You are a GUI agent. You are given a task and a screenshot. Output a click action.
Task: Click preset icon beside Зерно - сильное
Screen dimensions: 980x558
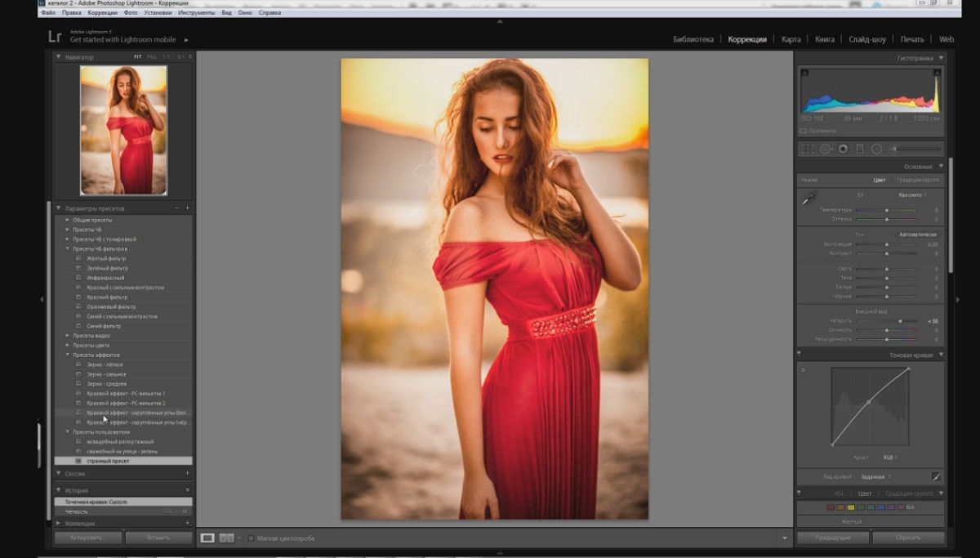point(78,374)
